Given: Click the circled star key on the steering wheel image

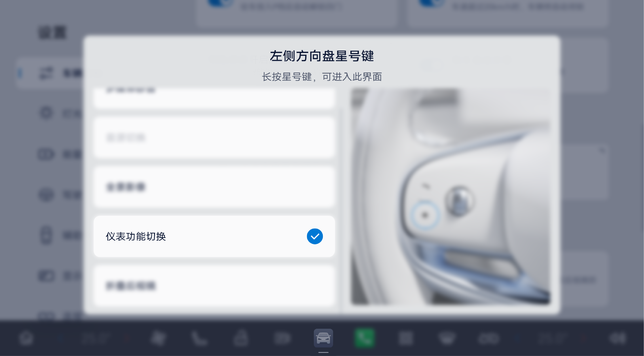Looking at the screenshot, I should (x=425, y=215).
